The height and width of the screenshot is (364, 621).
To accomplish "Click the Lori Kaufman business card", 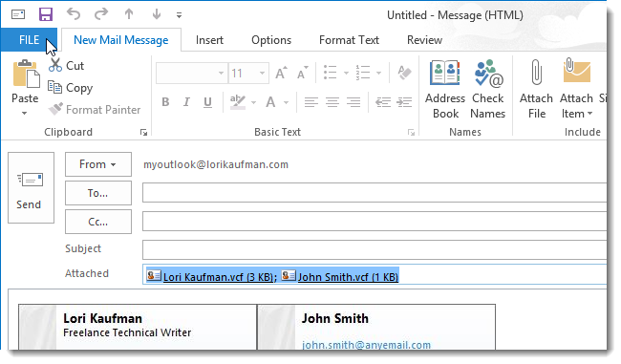I will click(138, 327).
